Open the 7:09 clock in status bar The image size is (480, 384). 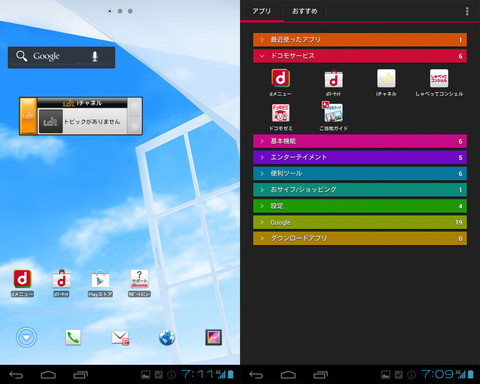click(x=438, y=375)
